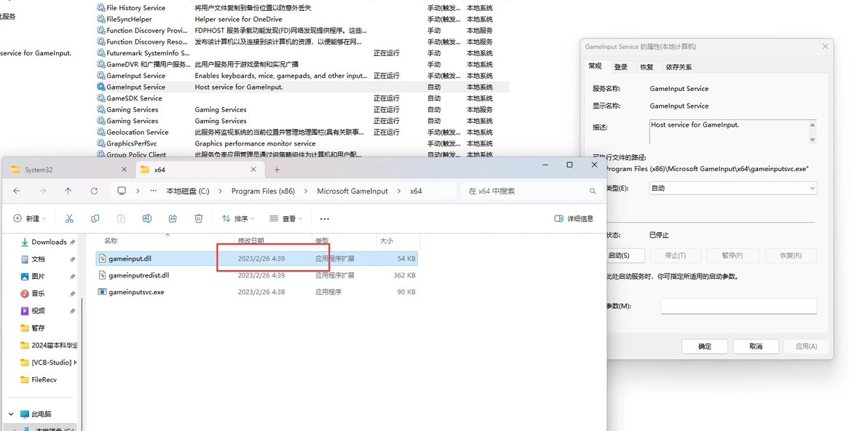Screen dimensions: 868x431
Task: Click the Copy icon in Explorer toolbar
Action: pyautogui.click(x=95, y=218)
